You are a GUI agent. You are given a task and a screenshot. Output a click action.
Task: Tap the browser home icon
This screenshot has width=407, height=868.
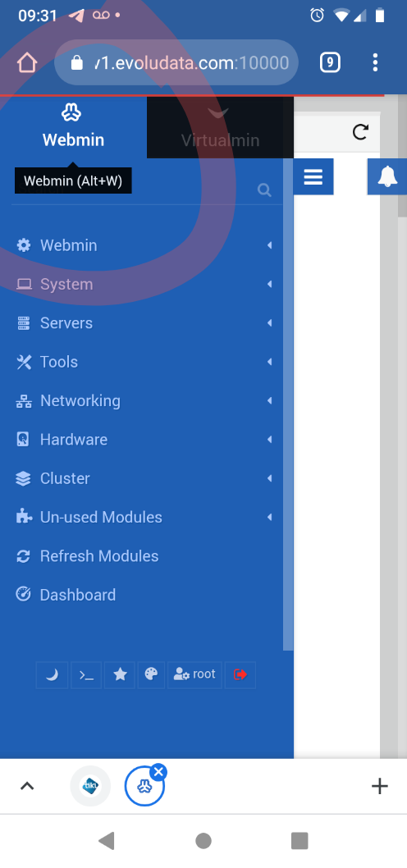coord(26,62)
